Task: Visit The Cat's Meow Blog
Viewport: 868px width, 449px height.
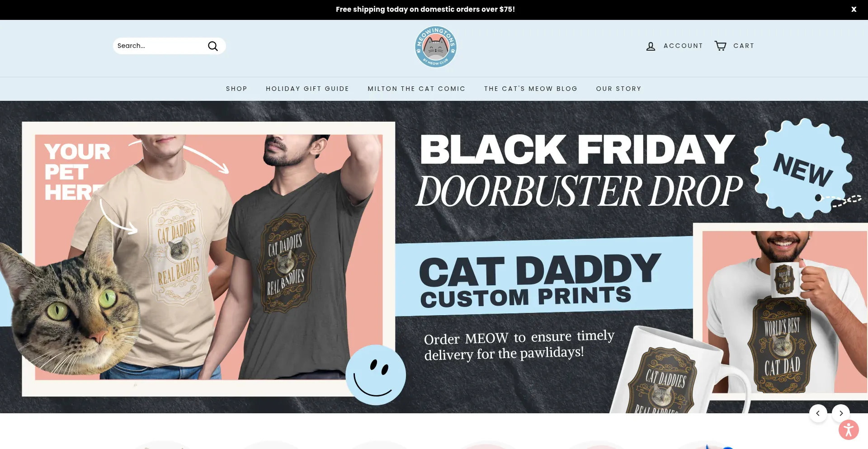Action: 531,89
